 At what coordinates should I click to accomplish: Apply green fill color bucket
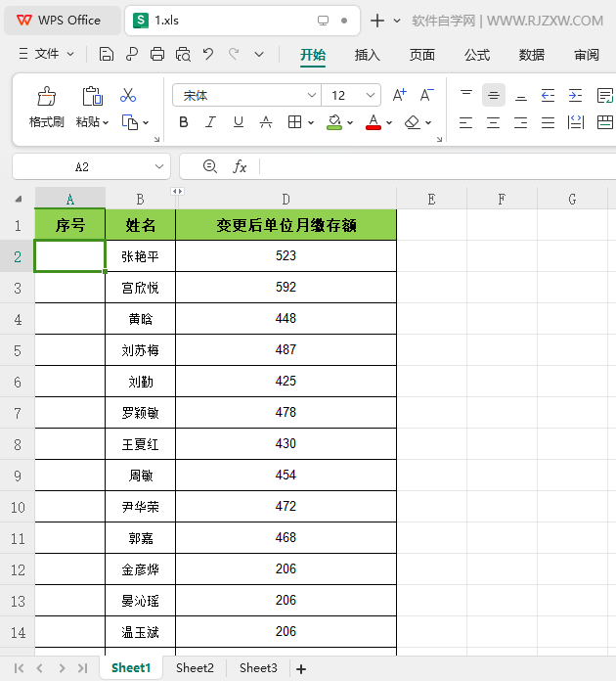click(334, 122)
